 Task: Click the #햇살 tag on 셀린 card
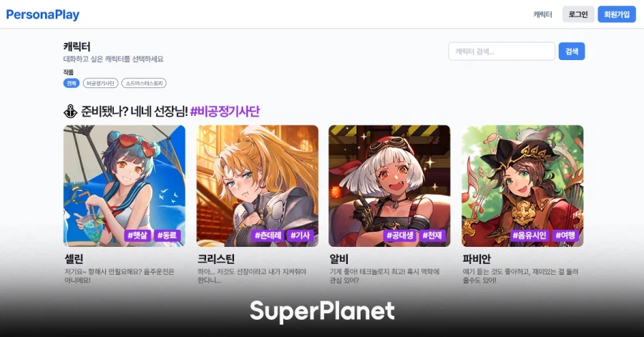(137, 235)
